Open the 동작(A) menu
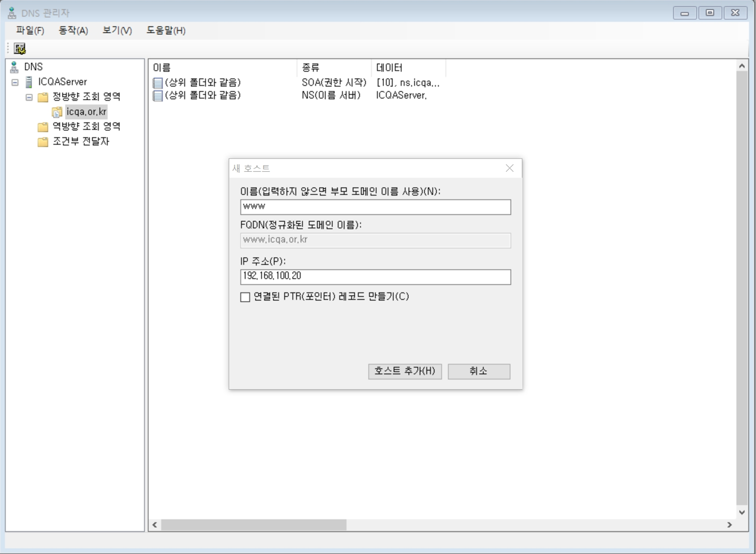The image size is (756, 554). tap(73, 30)
